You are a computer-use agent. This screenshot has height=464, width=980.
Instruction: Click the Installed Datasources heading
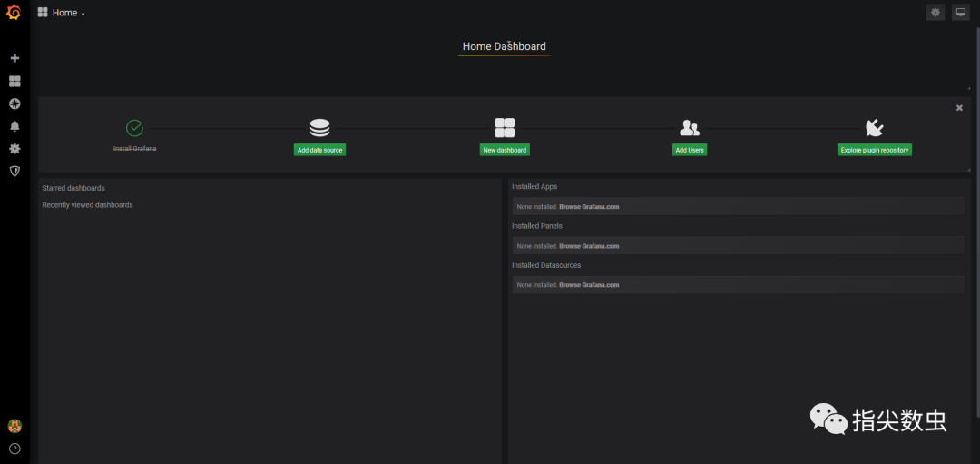(x=546, y=265)
